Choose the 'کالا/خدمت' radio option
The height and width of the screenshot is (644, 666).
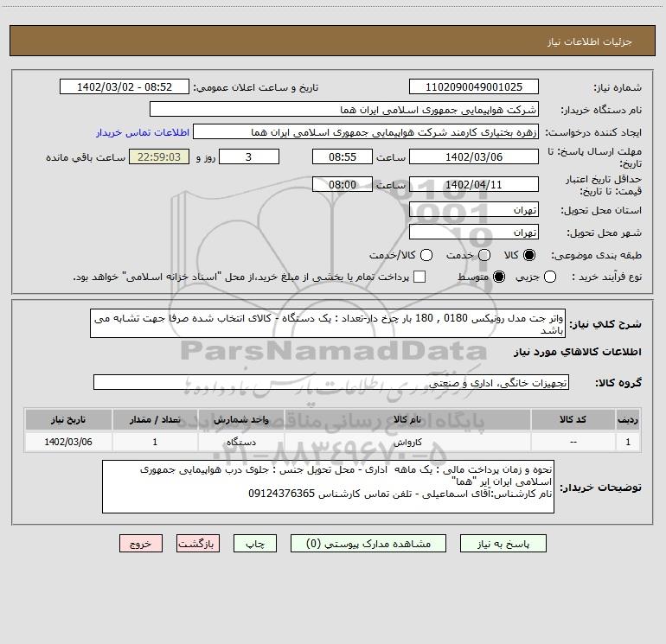point(424,255)
